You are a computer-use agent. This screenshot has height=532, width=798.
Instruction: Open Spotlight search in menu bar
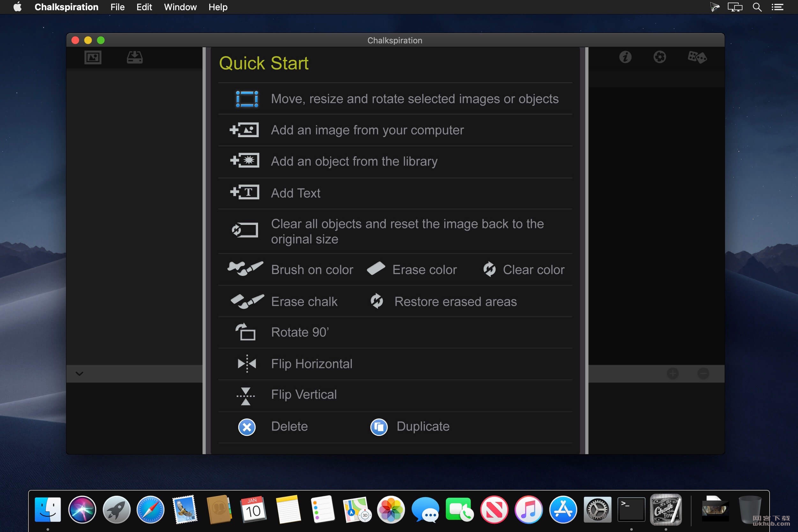point(757,7)
